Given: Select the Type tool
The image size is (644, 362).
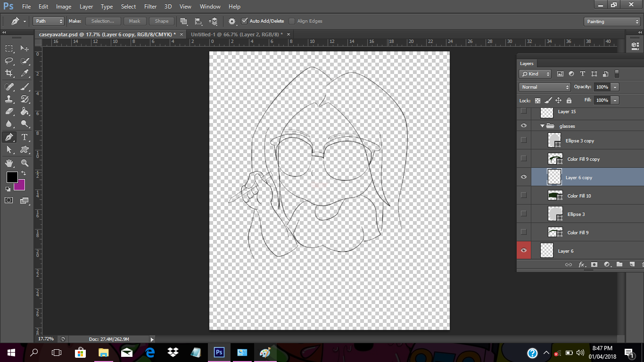Looking at the screenshot, I should pyautogui.click(x=25, y=137).
